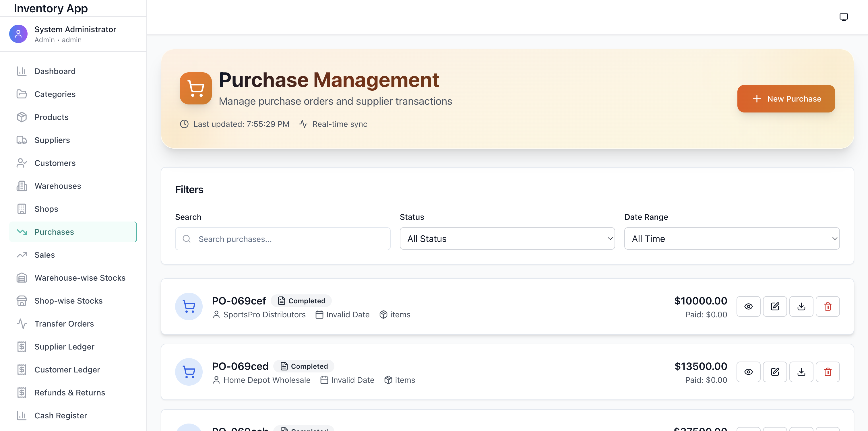Open the Dashboard menu item
The image size is (868, 431).
tap(73, 71)
